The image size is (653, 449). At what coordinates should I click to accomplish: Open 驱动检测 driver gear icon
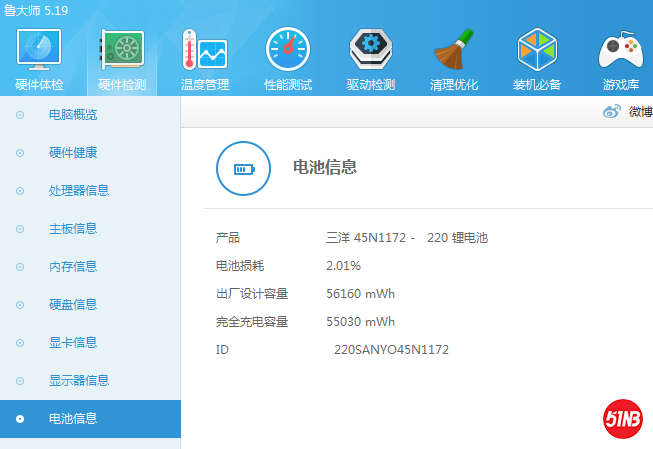370,50
